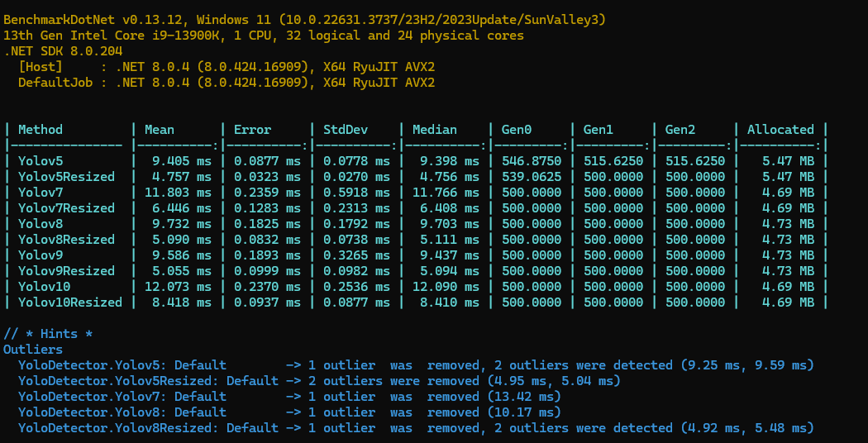
Task: Select the Yolov9Resized method name
Action: 66,271
